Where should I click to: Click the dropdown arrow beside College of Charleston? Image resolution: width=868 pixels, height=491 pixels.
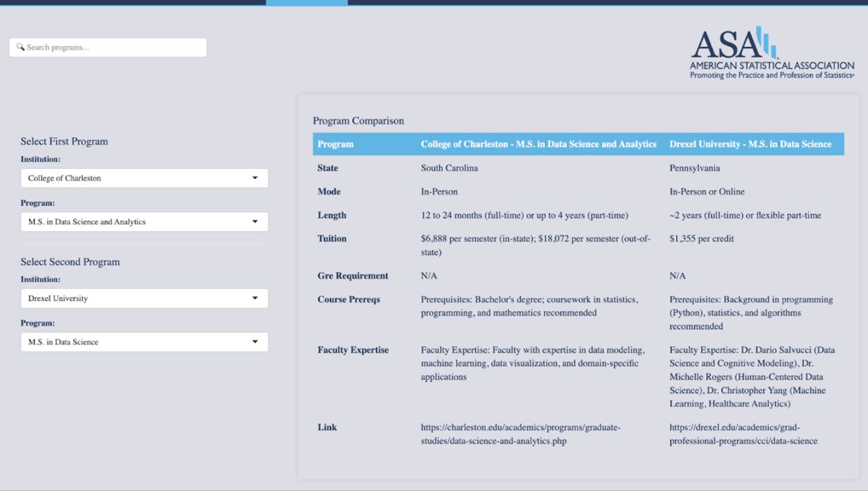pyautogui.click(x=255, y=178)
